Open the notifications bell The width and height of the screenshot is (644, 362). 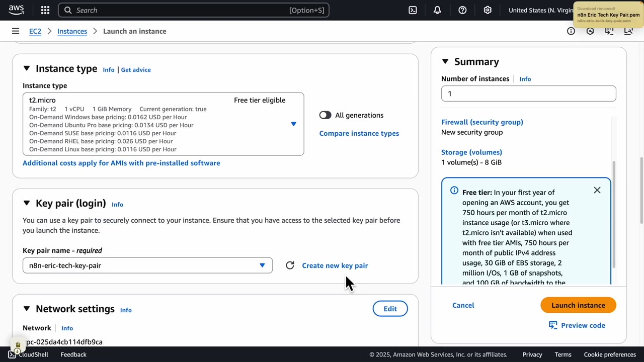437,10
